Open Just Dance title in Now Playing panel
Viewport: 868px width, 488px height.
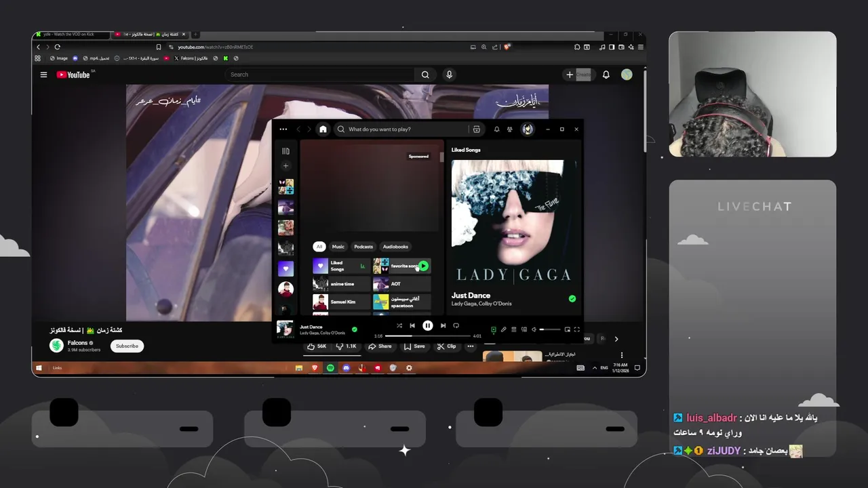[471, 296]
